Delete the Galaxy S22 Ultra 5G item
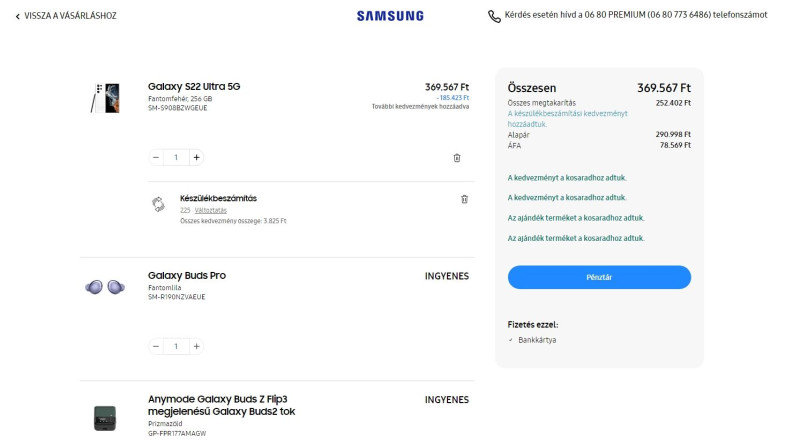This screenshot has height=447, width=800. coord(457,158)
